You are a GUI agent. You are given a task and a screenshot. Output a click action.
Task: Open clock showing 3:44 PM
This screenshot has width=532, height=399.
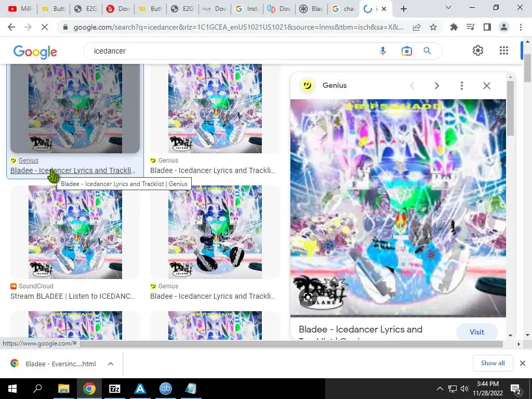tap(487, 389)
